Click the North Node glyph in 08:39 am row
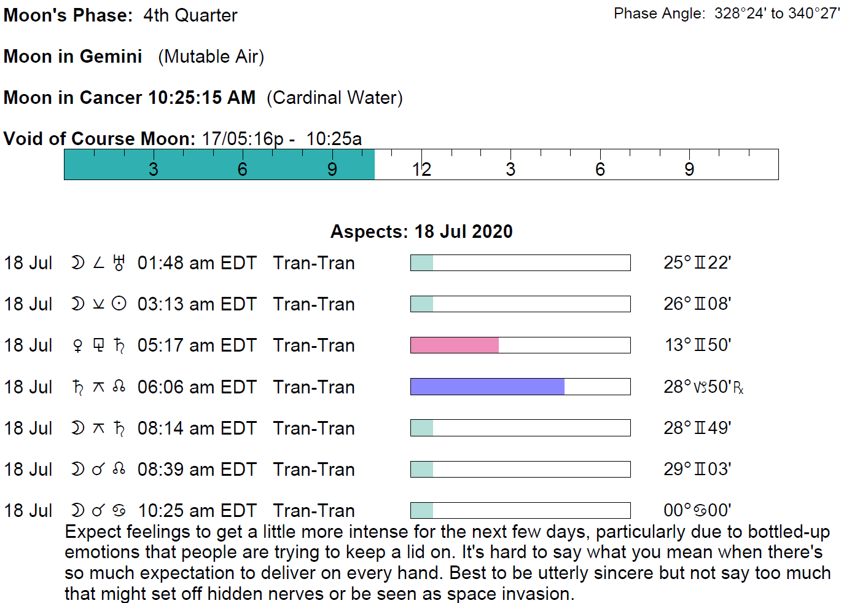This screenshot has width=868, height=603. point(119,470)
